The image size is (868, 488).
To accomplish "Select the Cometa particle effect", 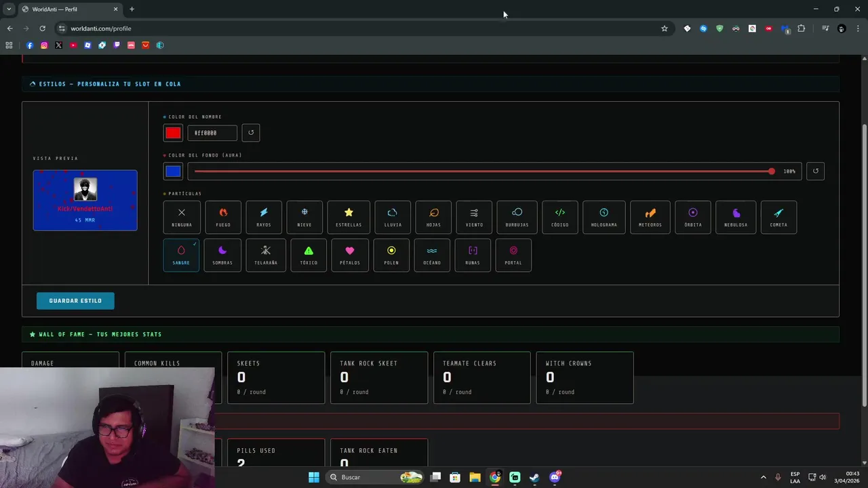I will pos(778,217).
